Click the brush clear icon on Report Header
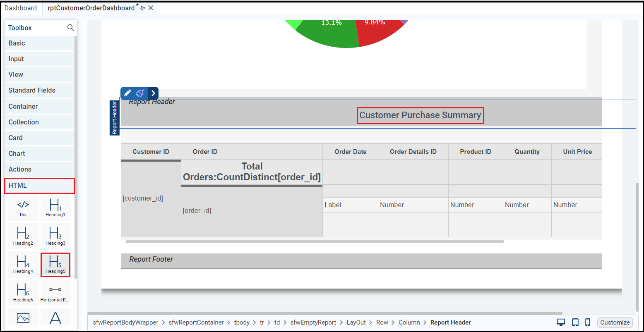The image size is (644, 332). 140,93
